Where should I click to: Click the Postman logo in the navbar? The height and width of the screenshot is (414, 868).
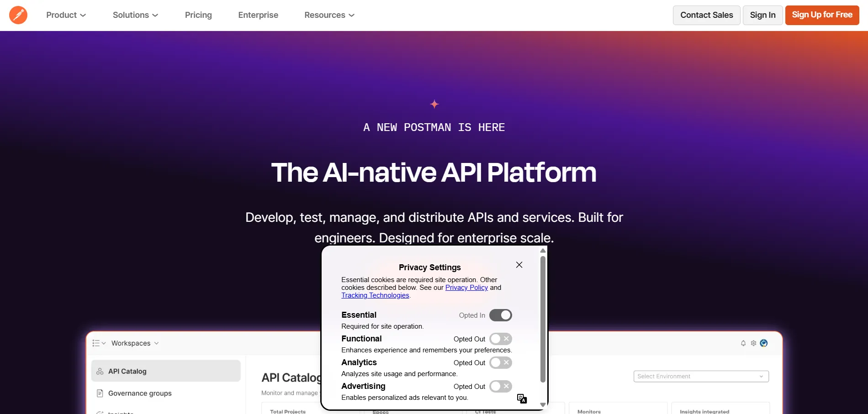(x=18, y=15)
